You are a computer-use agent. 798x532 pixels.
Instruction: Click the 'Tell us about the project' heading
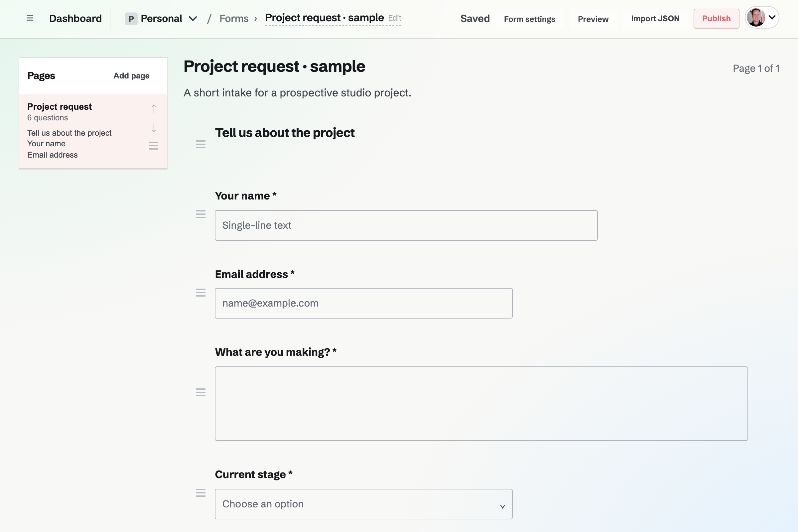click(x=285, y=133)
